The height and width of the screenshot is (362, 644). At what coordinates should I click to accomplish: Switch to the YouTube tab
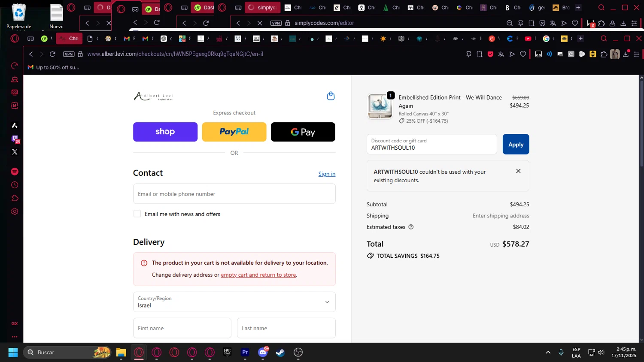(530, 39)
